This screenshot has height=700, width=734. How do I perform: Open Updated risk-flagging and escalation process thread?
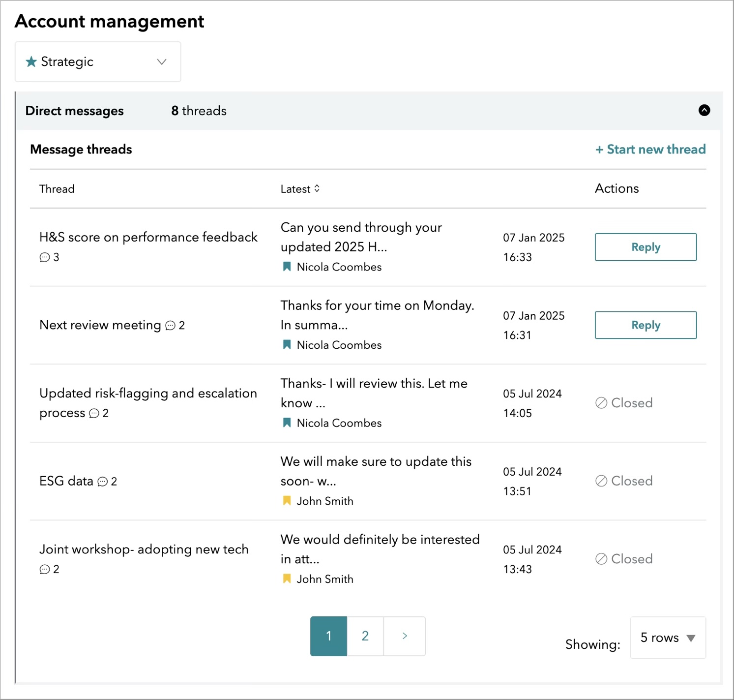(x=148, y=403)
